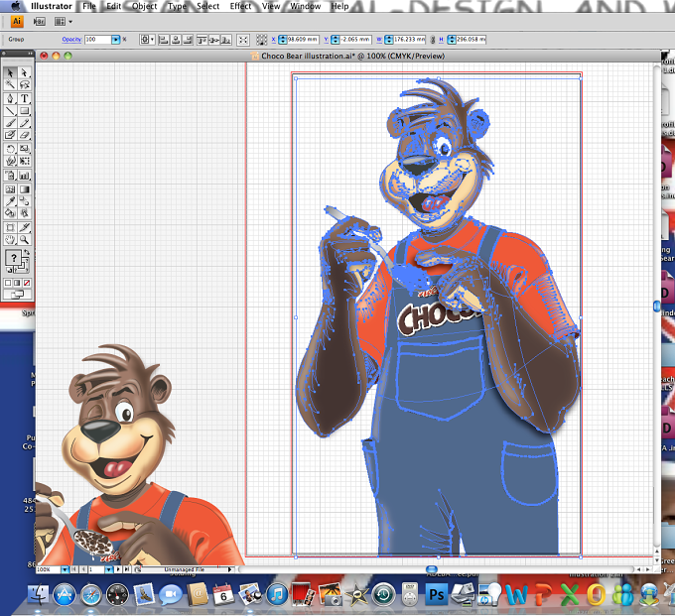
Task: Click the reference point locator grid
Action: [x=261, y=40]
